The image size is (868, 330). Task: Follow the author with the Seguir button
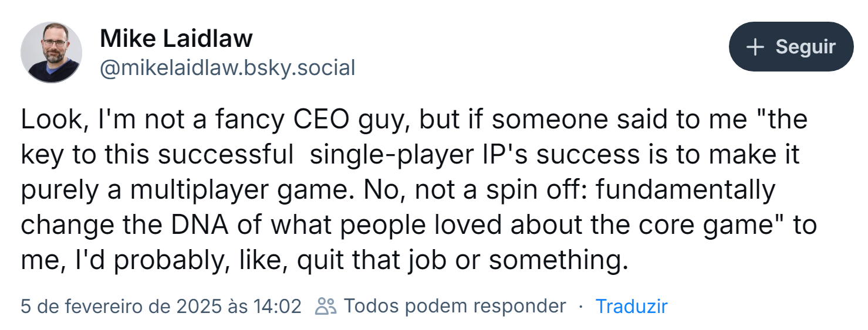[x=791, y=47]
